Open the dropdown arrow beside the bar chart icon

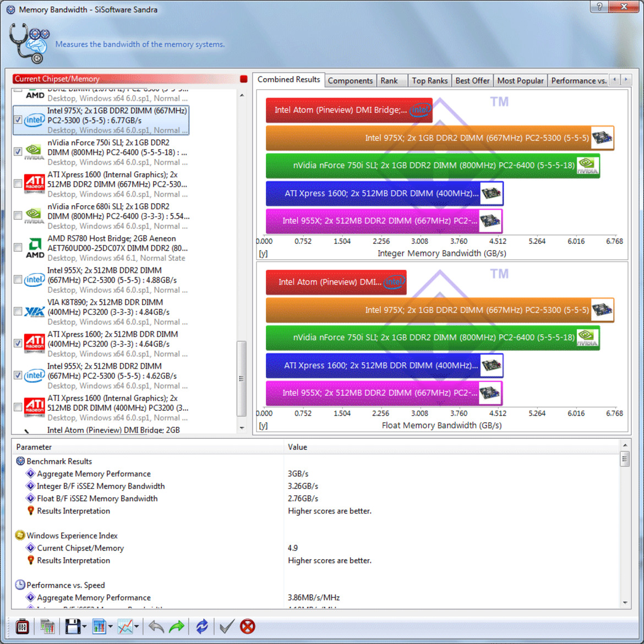tap(110, 627)
